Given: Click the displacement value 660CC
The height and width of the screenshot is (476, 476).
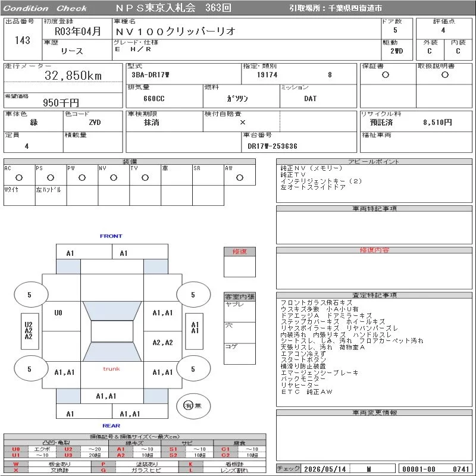Looking at the screenshot, I should point(154,99).
